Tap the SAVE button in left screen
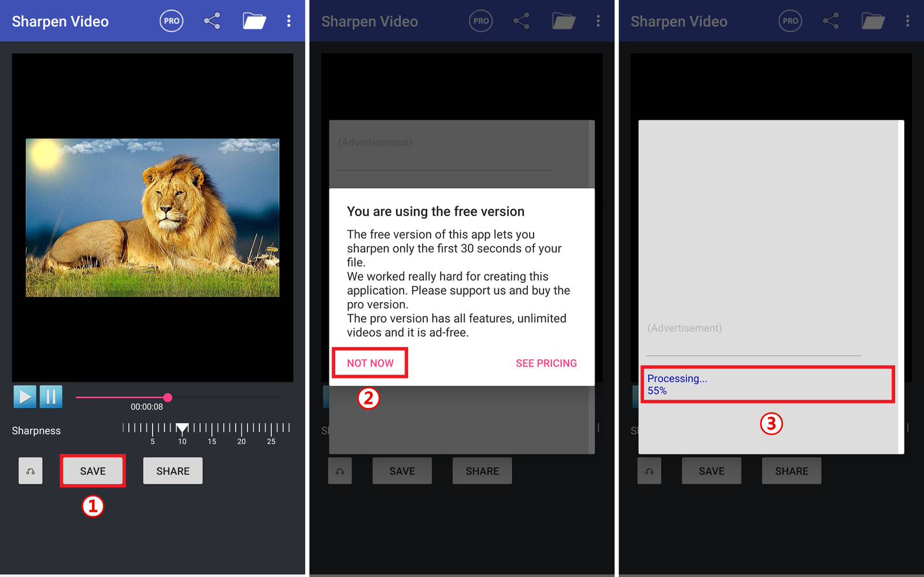The height and width of the screenshot is (577, 924). [93, 471]
